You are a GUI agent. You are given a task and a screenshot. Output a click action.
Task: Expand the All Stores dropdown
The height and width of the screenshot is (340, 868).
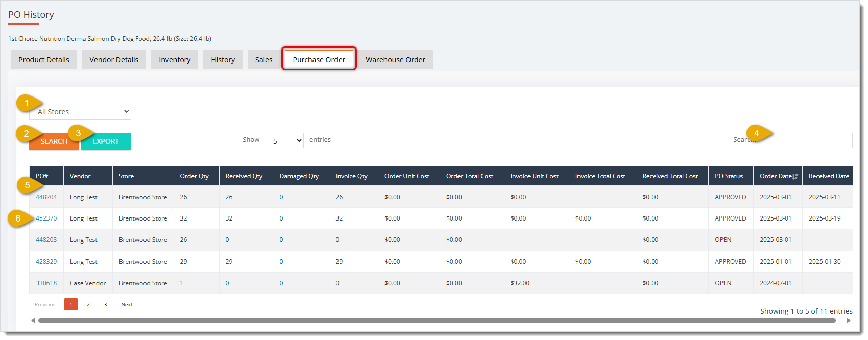80,111
